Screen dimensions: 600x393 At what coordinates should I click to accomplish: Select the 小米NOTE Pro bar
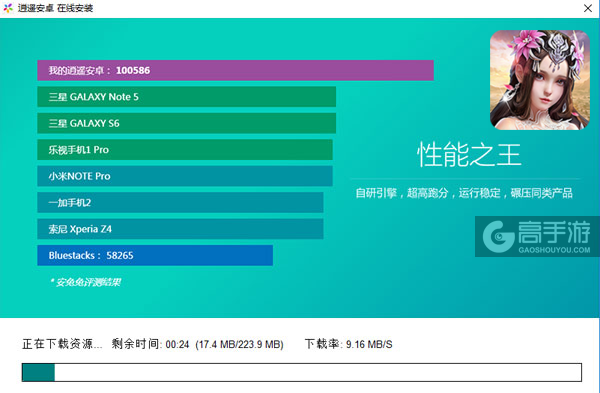pos(185,176)
